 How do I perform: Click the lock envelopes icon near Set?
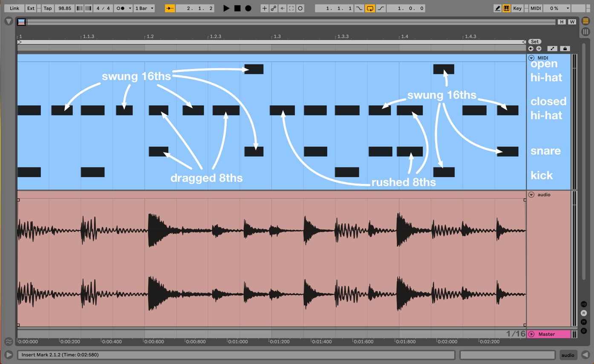click(565, 49)
